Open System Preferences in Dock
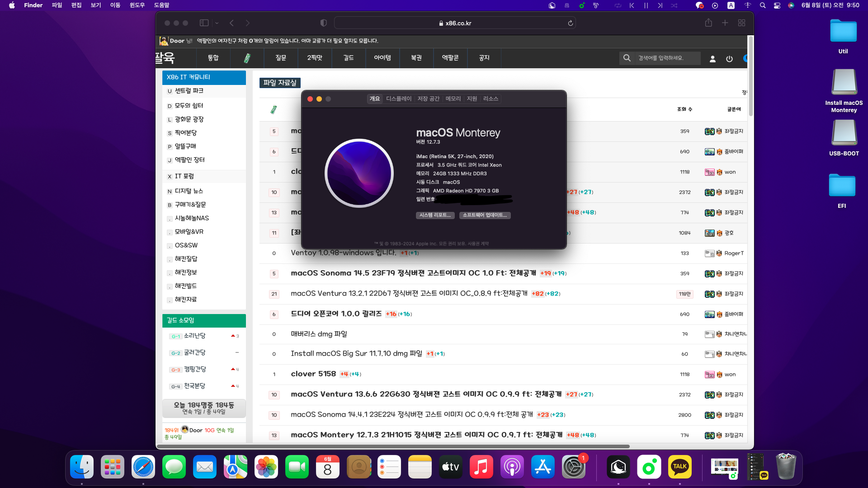Image resolution: width=868 pixels, height=488 pixels. (x=574, y=467)
